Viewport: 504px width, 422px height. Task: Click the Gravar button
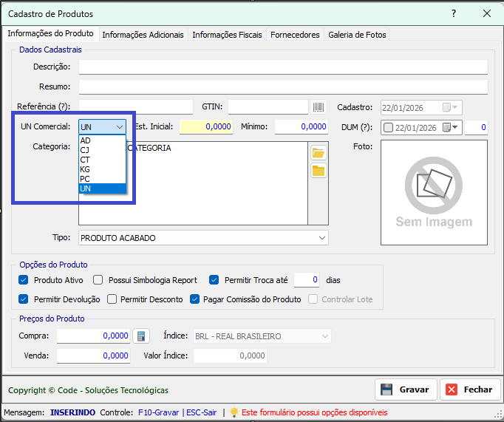[406, 389]
